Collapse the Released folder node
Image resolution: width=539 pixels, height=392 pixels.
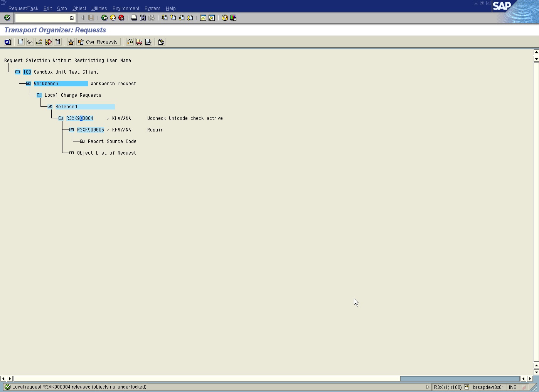[50, 106]
